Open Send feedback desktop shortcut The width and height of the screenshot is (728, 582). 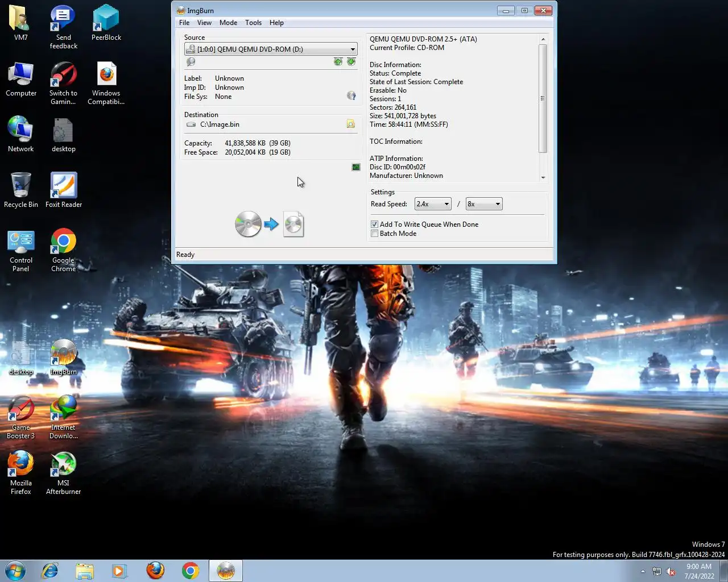63,27
